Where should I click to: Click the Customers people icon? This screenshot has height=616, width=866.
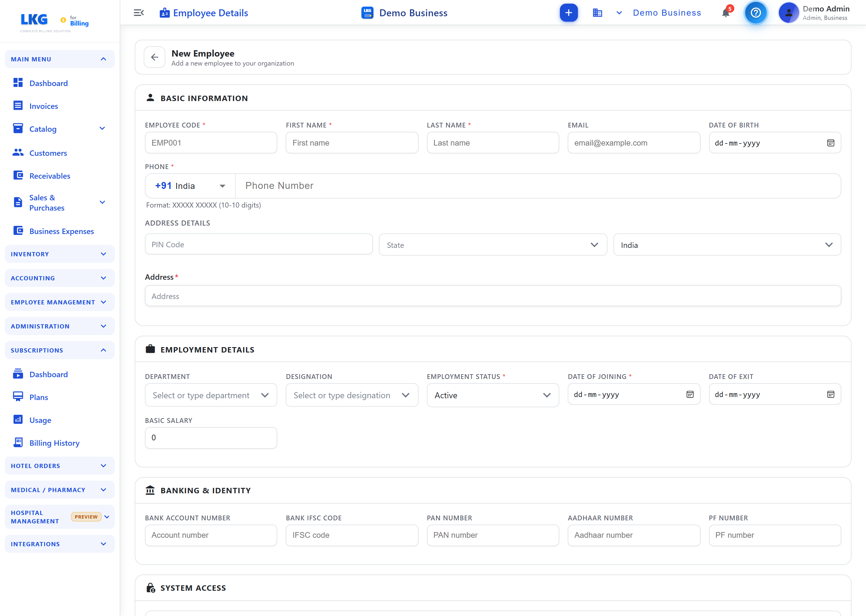tap(18, 152)
